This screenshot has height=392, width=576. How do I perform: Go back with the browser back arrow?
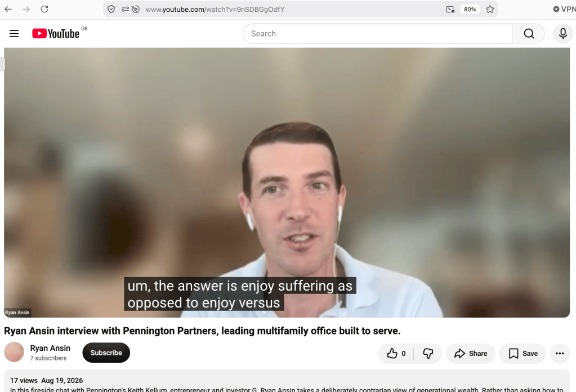tap(8, 9)
